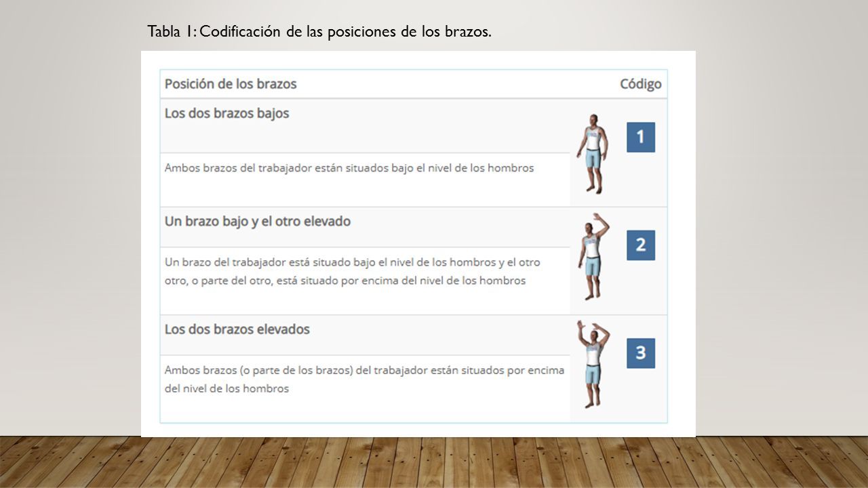Screen dimensions: 868x488
Task: Click the blue code 1 badge
Action: (x=641, y=137)
